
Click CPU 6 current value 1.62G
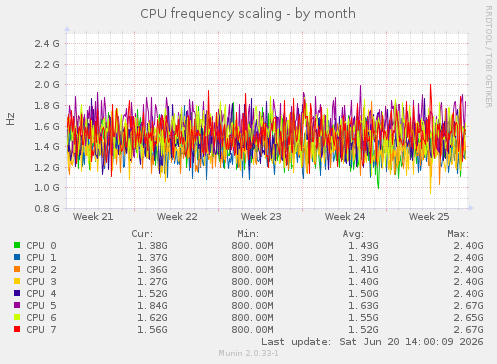[x=152, y=318]
